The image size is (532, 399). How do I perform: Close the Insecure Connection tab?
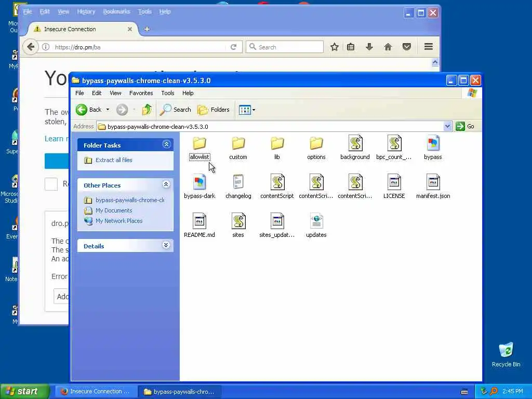click(129, 29)
